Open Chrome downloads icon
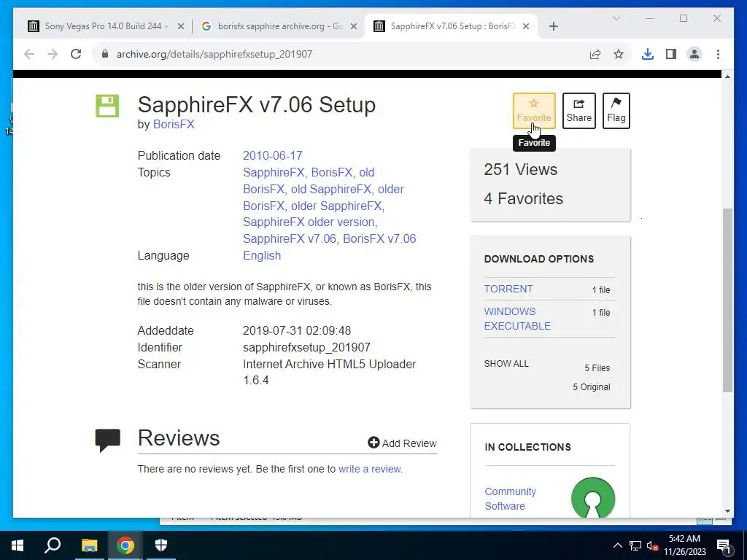This screenshot has height=560, width=747. (648, 54)
